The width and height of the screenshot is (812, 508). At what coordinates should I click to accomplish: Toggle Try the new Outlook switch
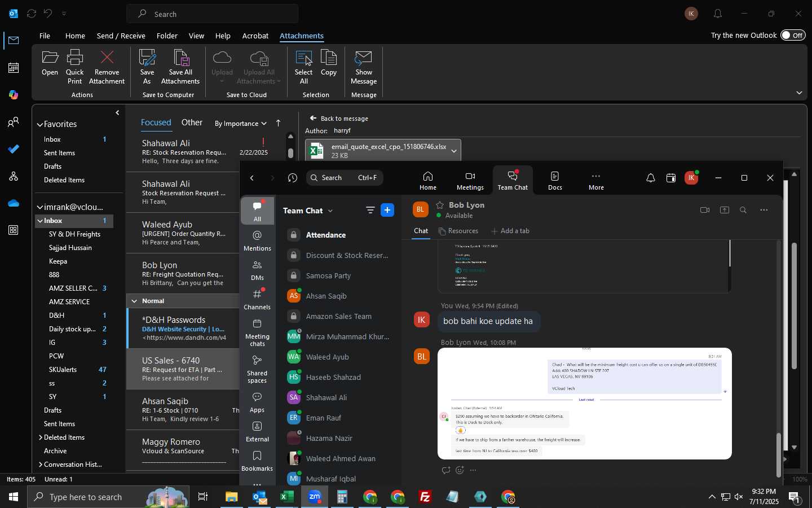[793, 35]
